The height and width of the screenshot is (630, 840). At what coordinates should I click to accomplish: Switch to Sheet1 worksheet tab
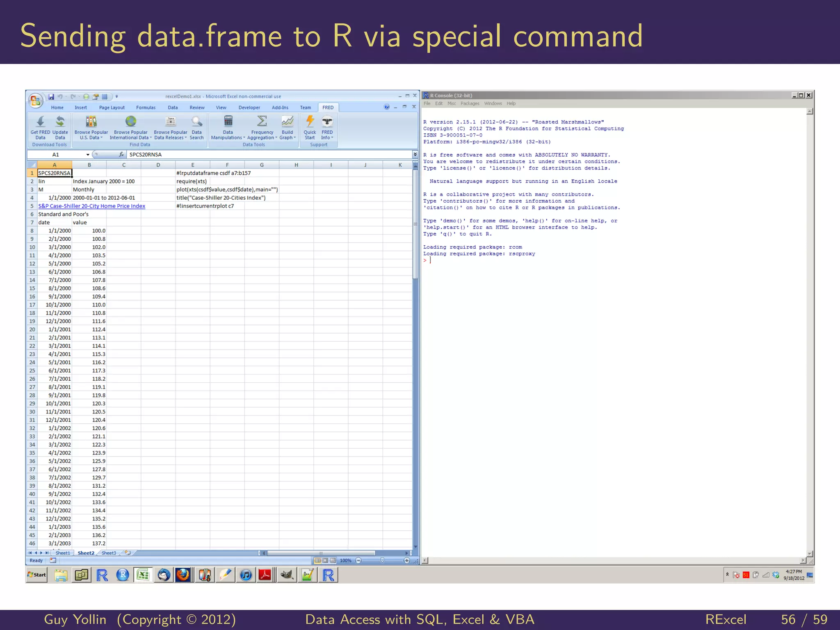(x=63, y=553)
